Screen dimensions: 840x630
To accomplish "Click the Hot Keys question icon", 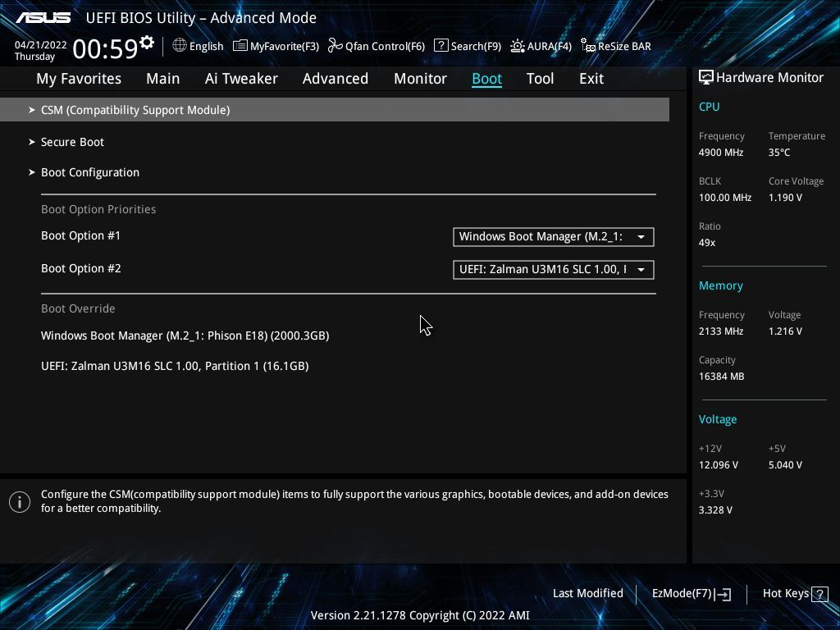I will coord(819,594).
